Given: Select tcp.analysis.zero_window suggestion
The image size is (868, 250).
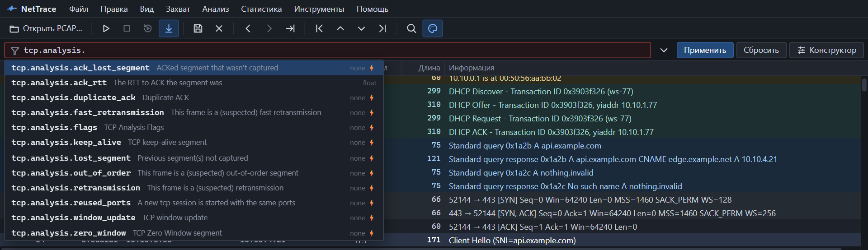Looking at the screenshot, I should pos(194,233).
